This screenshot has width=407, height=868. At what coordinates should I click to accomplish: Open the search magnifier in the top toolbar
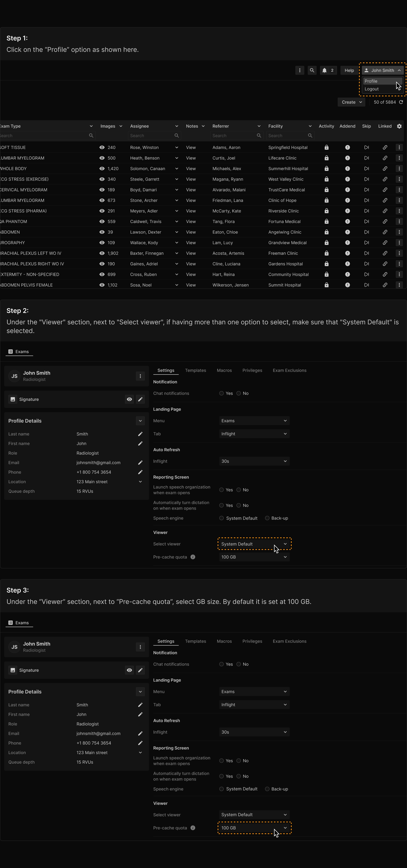(312, 70)
